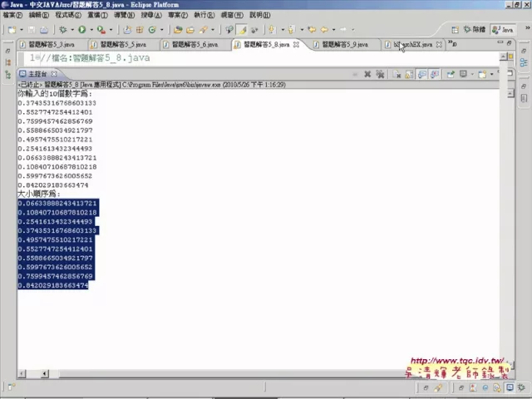Open the Run configurations dropdown arrow
532x399 pixels.
click(91, 30)
